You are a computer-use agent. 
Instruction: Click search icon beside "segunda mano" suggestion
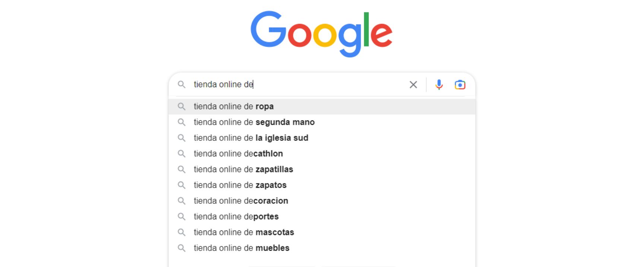181,122
